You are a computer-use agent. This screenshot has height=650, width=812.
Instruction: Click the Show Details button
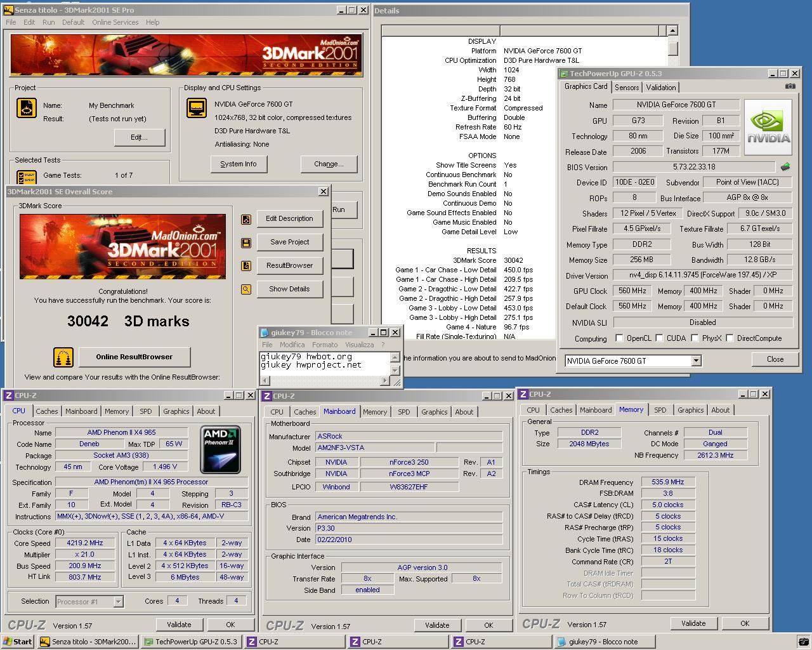coord(289,289)
